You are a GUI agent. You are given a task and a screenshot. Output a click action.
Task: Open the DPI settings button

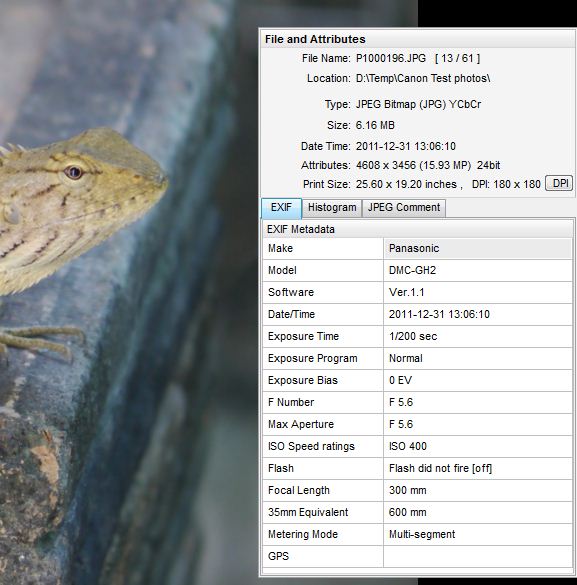559,184
